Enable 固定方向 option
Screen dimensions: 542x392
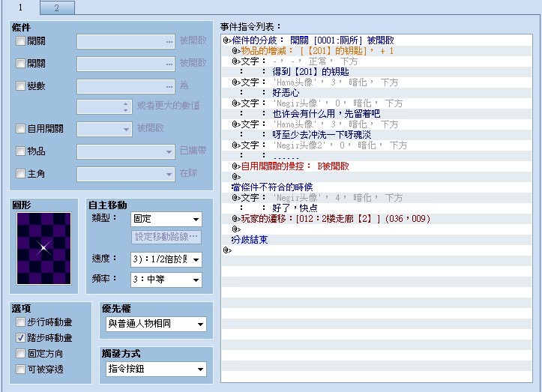click(20, 353)
